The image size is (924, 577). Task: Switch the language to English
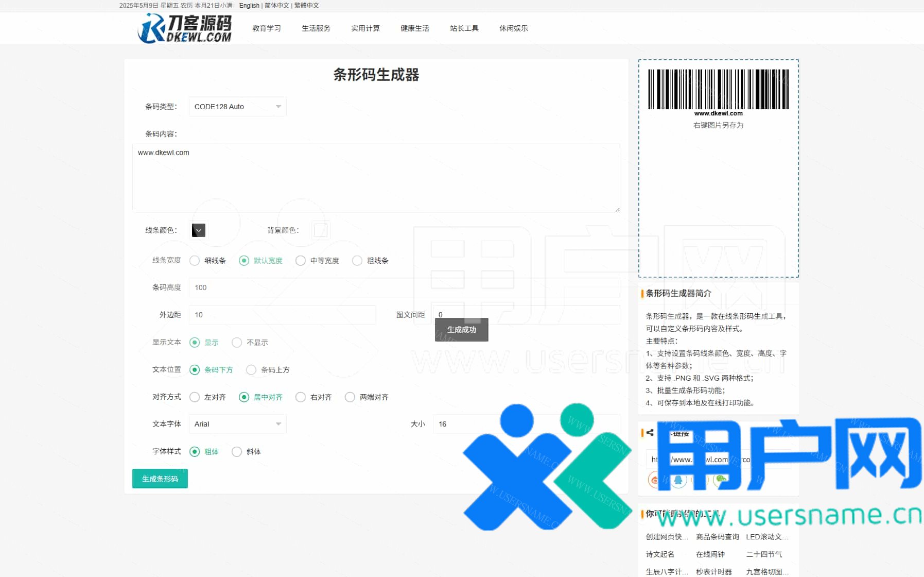tap(249, 6)
